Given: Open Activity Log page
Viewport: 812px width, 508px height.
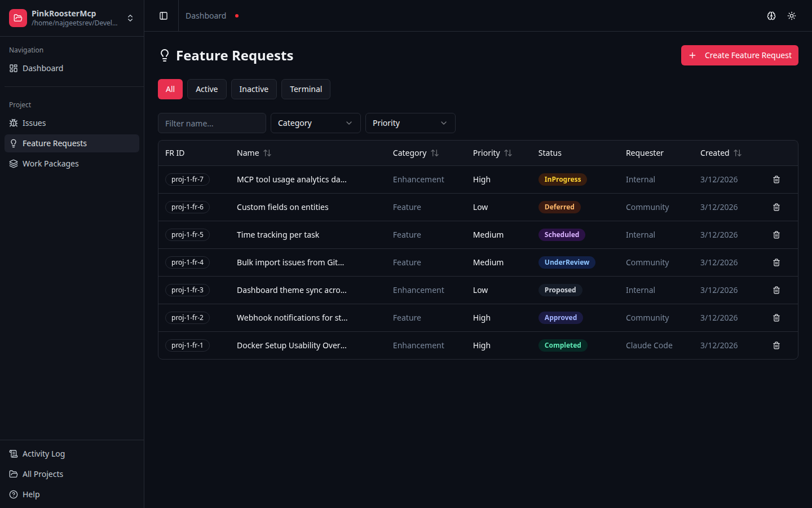Looking at the screenshot, I should click(72, 454).
